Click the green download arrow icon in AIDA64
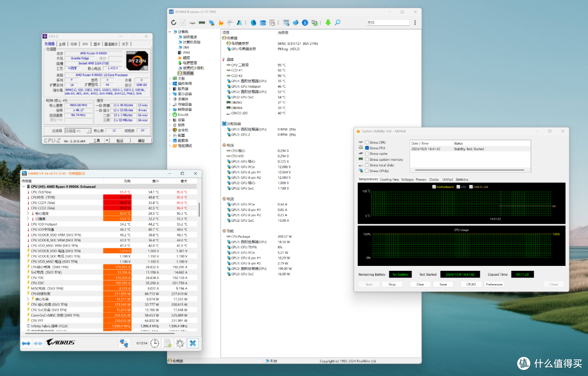 click(328, 22)
